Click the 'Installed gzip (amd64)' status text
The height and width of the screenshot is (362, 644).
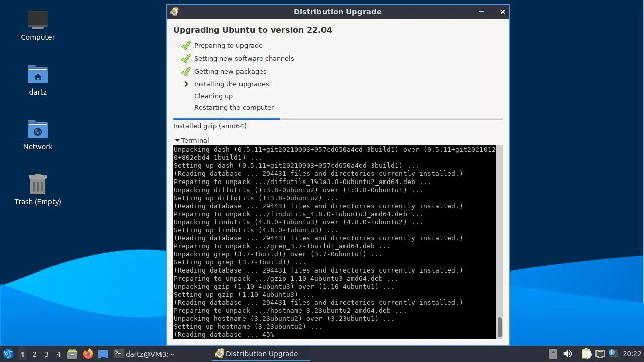(x=210, y=126)
